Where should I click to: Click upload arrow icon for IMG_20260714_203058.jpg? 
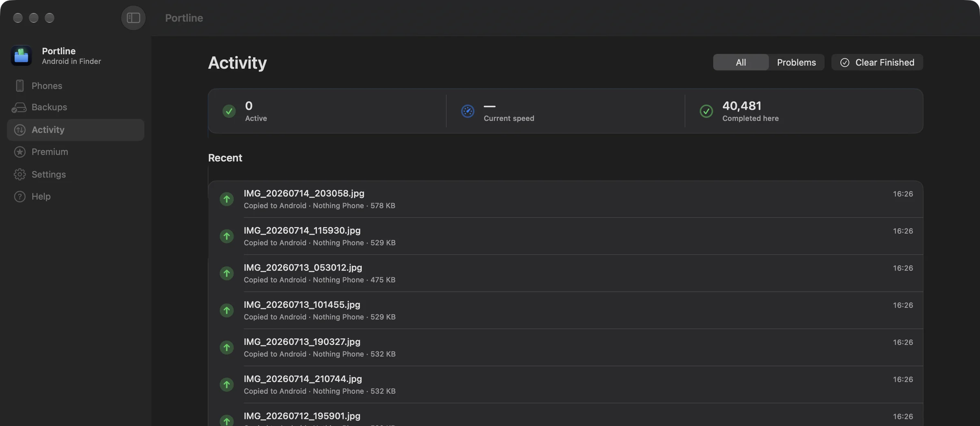(x=227, y=199)
